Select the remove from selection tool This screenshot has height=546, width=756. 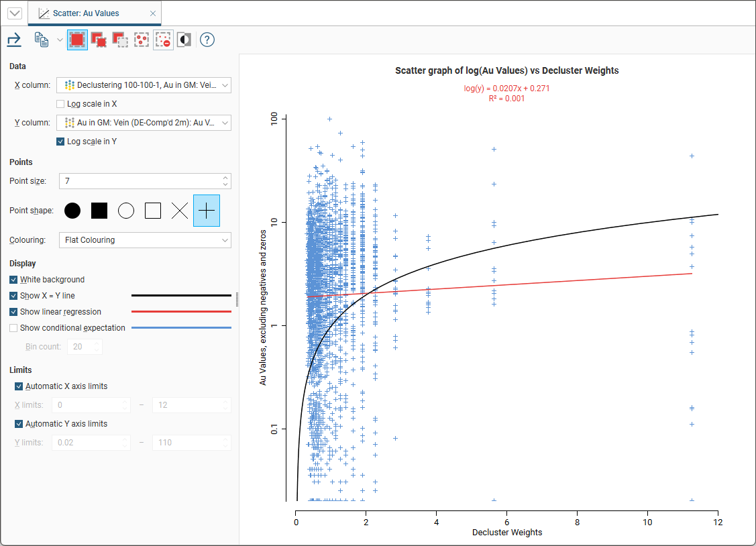120,40
